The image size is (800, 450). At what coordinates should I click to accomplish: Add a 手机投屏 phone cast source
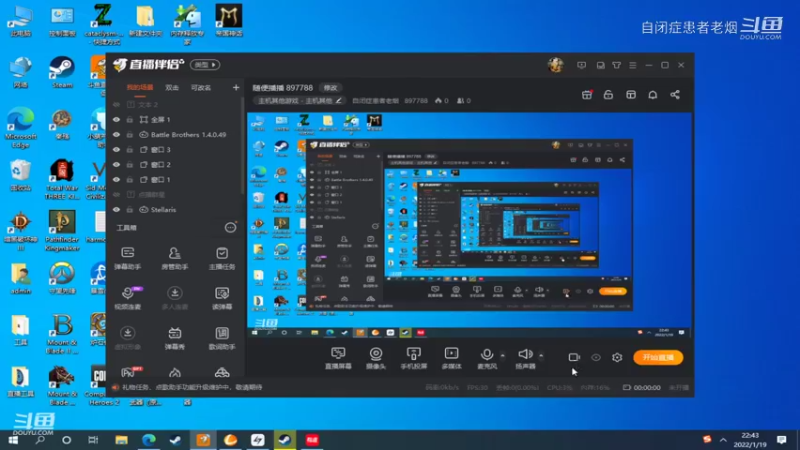(414, 358)
